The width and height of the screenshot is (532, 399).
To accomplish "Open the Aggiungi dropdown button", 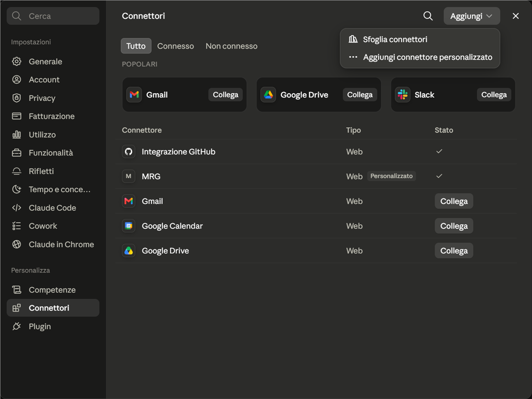I will (x=471, y=16).
